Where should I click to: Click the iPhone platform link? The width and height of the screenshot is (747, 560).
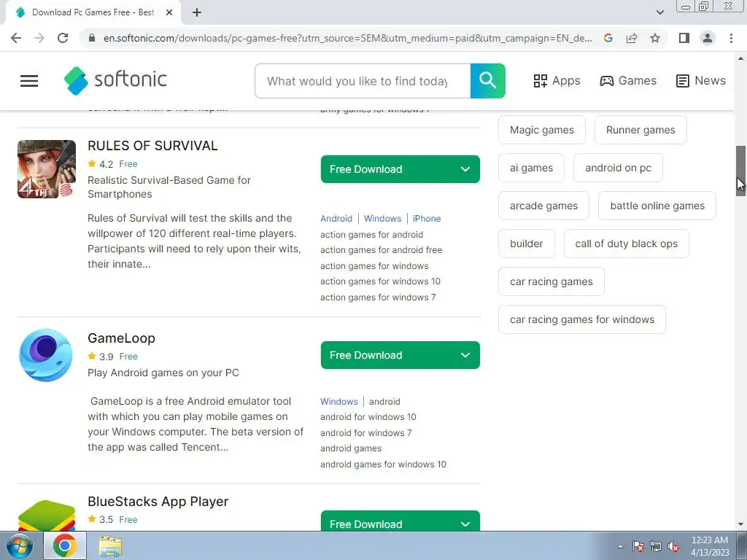427,219
